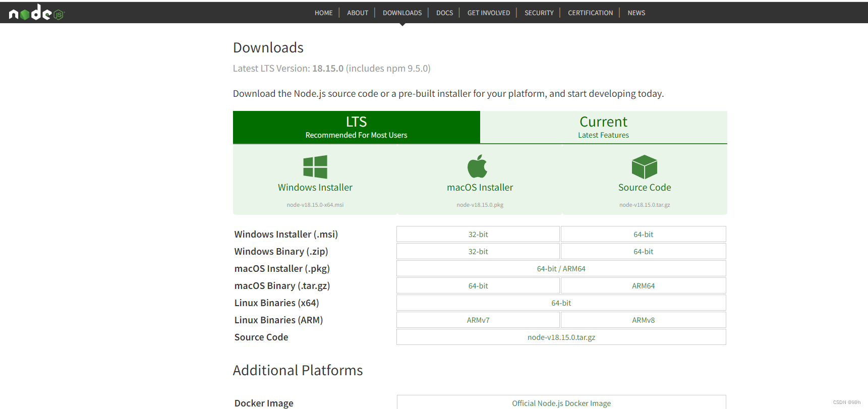
Task: Switch to the Current Latest Features tab
Action: pos(604,127)
